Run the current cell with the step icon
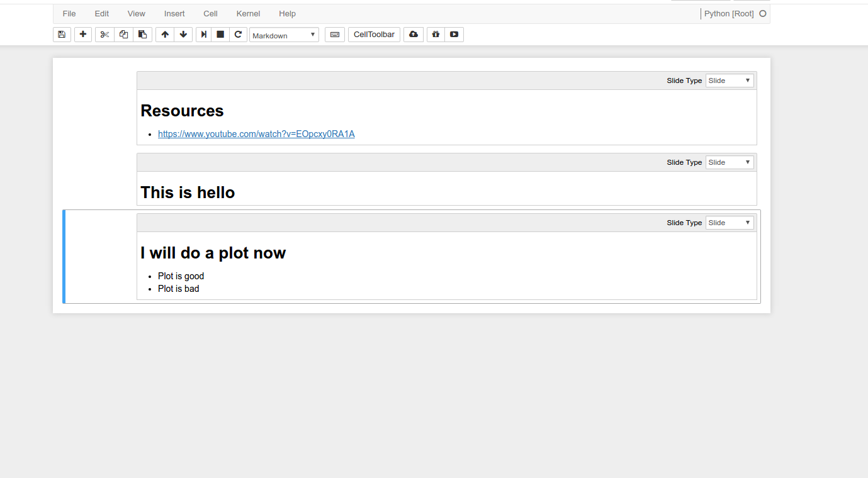Image resolution: width=868 pixels, height=478 pixels. [203, 35]
